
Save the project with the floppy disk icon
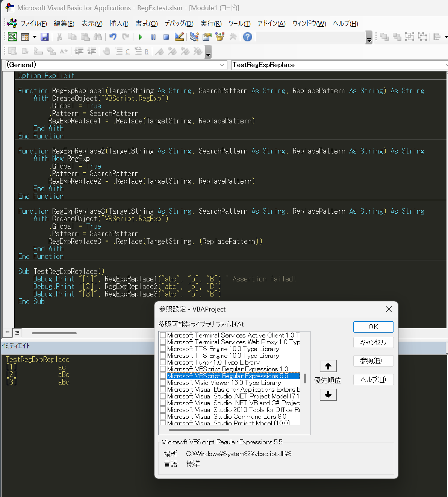coord(45,36)
